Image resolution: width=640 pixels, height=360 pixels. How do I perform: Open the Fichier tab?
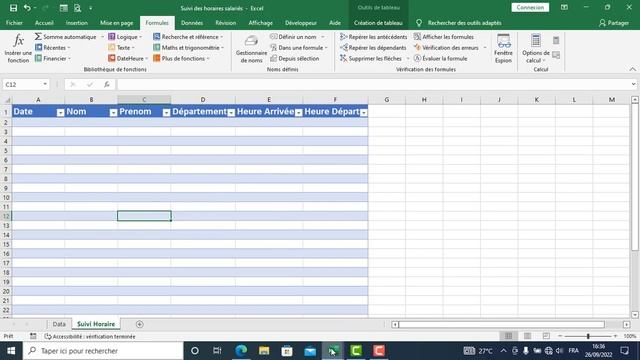tap(14, 23)
